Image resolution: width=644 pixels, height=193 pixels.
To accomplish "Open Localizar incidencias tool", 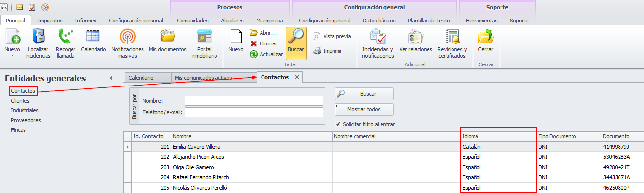I will pyautogui.click(x=38, y=44).
